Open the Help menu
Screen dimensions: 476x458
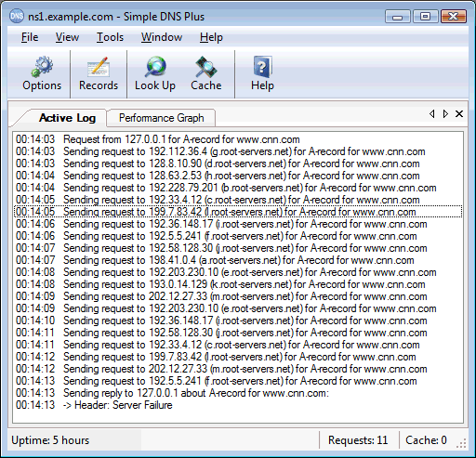pos(211,37)
